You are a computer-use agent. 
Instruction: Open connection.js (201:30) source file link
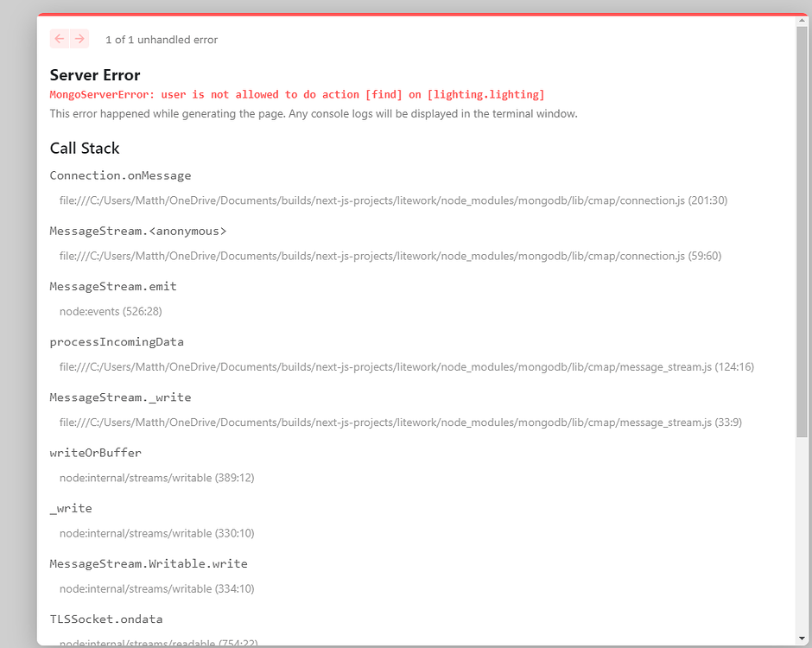(393, 200)
